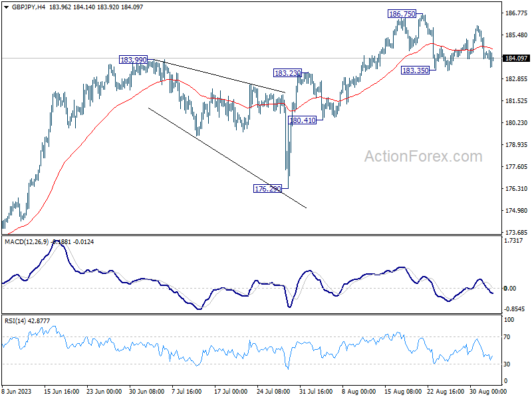This screenshot has height=399, width=532.
Task: Select the current price marker 184.097
Action: [x=516, y=59]
